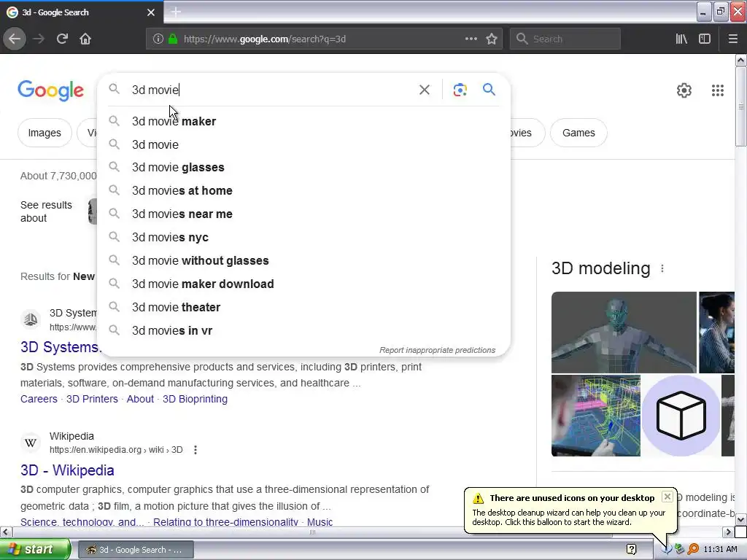The height and width of the screenshot is (560, 747).
Task: Click the taskbar clock 11:31 AM
Action: pyautogui.click(x=720, y=549)
